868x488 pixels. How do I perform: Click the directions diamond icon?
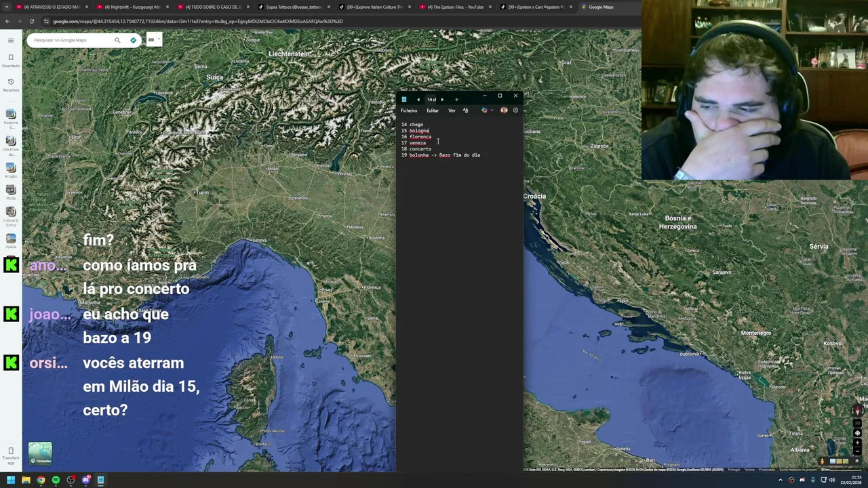(133, 40)
